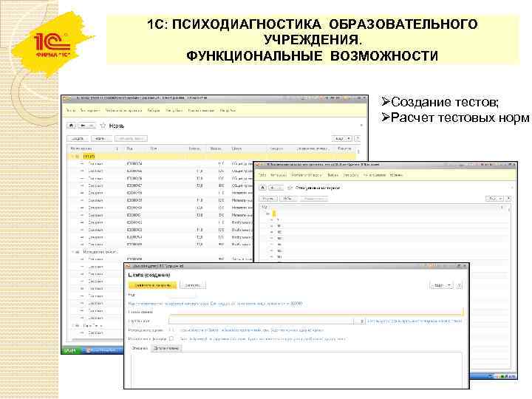Open the Еще dropdown in the Нормы window

342,138
